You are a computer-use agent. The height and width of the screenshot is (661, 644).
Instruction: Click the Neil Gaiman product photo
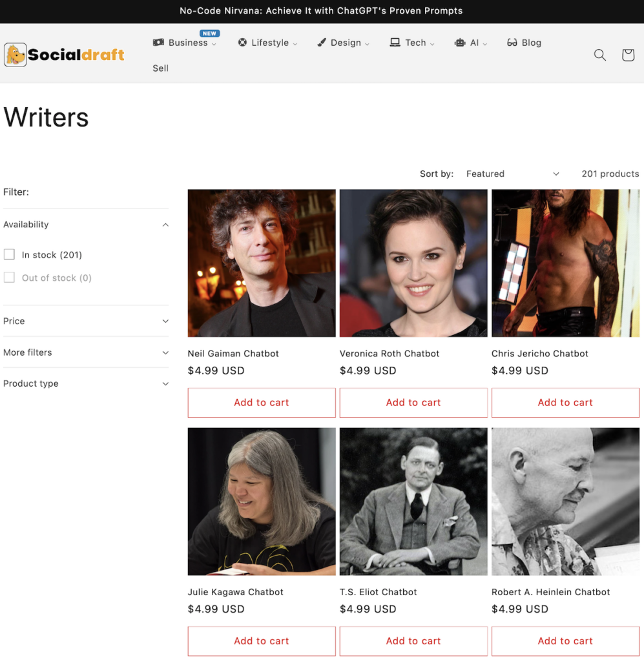click(262, 263)
